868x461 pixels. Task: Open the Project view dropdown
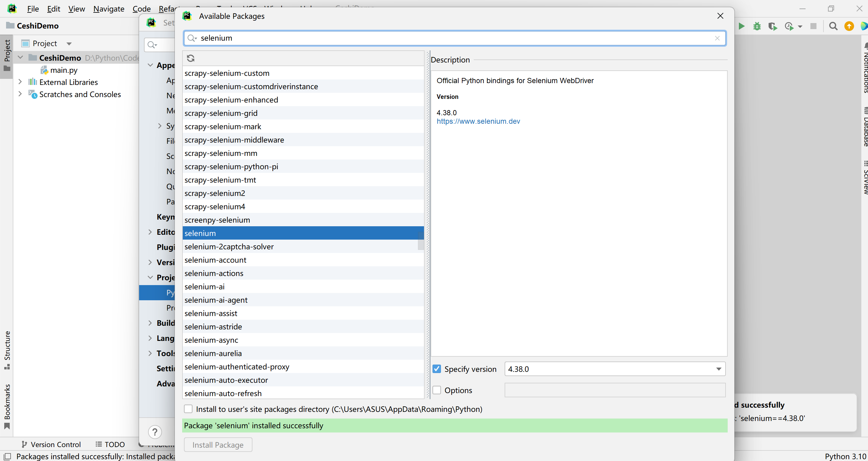[69, 43]
